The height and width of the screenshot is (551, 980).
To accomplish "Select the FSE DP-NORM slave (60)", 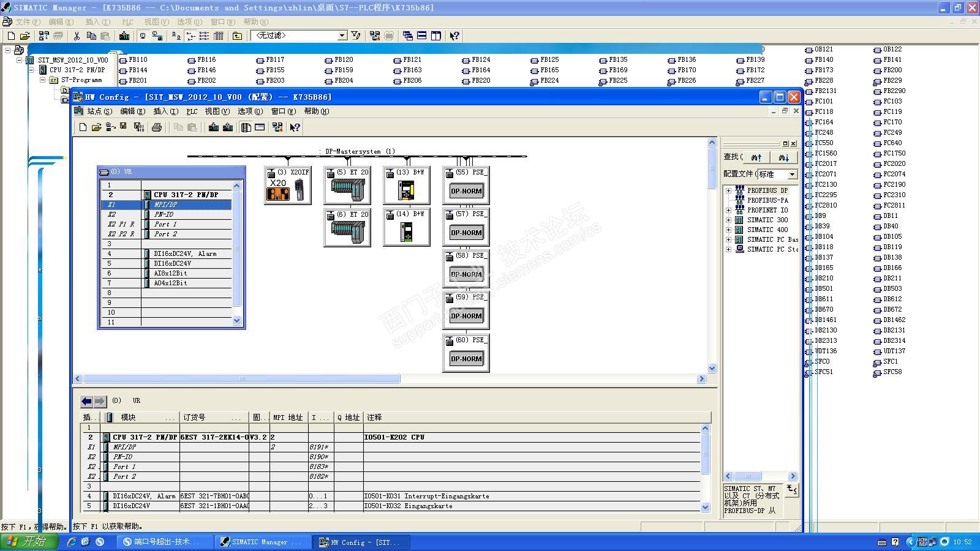I will click(466, 353).
